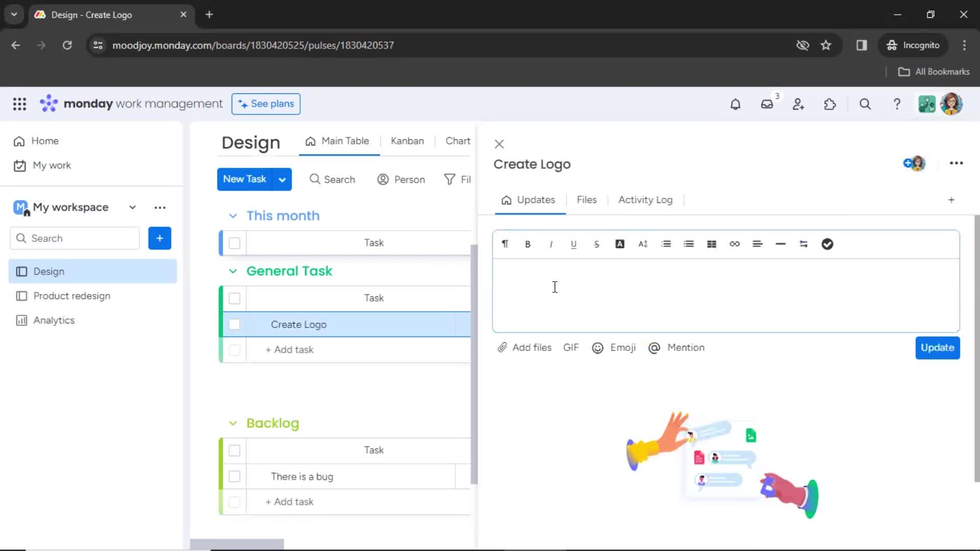Open the Files tab
Screen dimensions: 980x551
(586, 200)
